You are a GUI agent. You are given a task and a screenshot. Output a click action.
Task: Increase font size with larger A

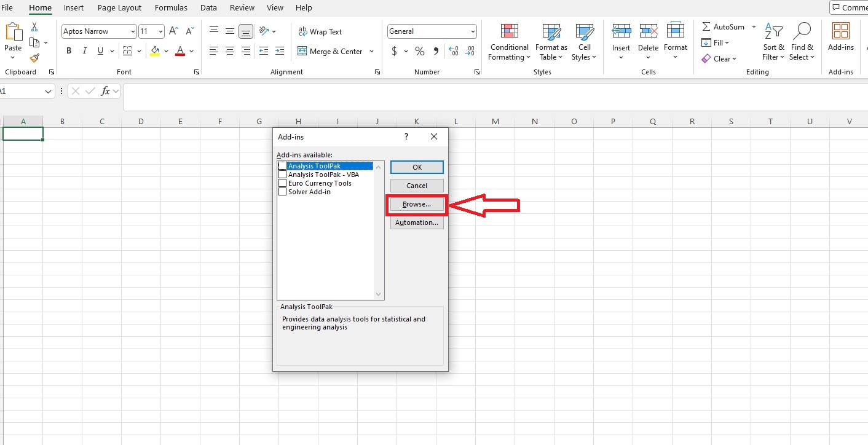pos(173,31)
